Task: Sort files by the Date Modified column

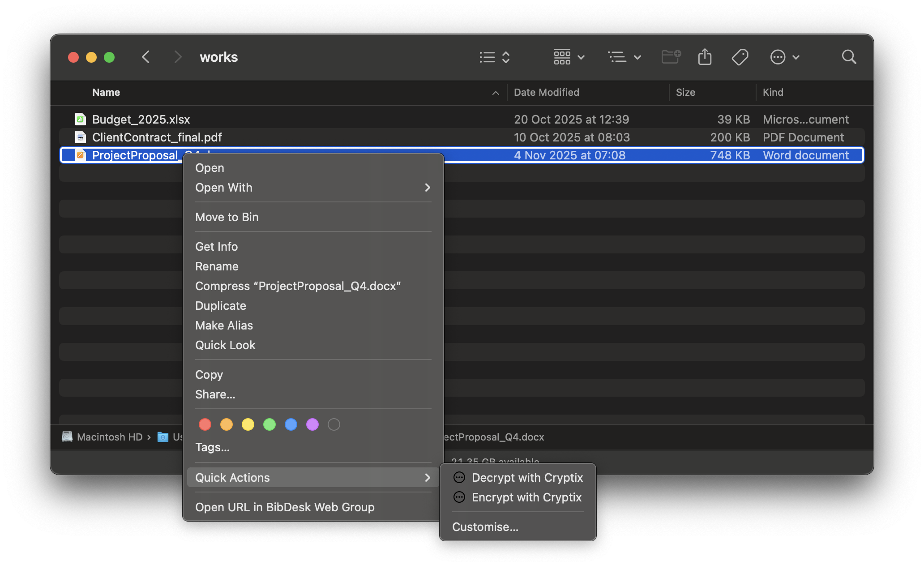Action: click(x=546, y=92)
